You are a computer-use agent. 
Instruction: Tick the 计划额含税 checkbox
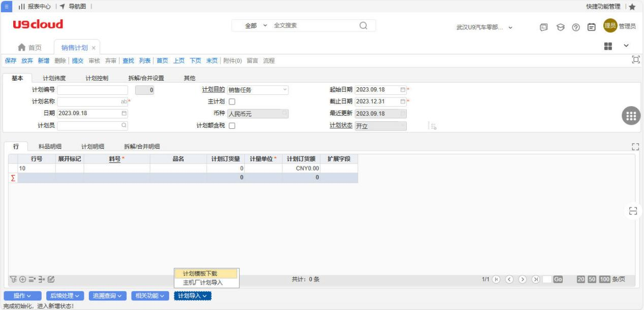coord(232,126)
